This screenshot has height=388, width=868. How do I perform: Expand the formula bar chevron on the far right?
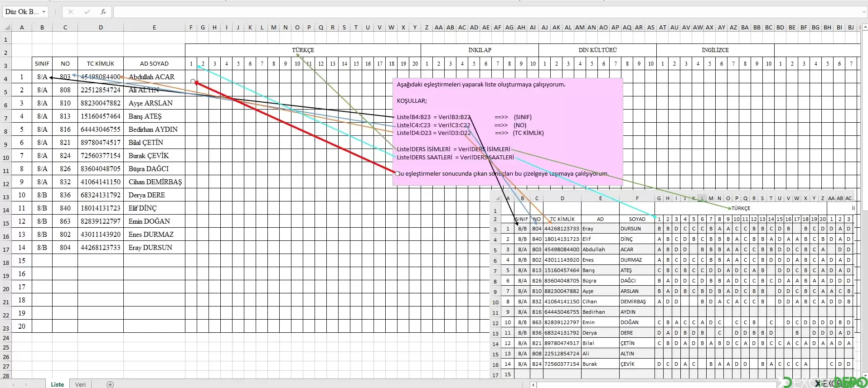pos(864,12)
